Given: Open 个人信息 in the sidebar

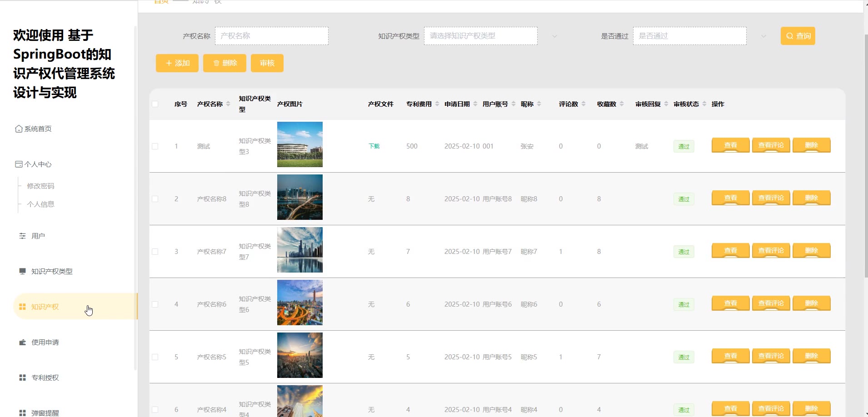Looking at the screenshot, I should (40, 204).
